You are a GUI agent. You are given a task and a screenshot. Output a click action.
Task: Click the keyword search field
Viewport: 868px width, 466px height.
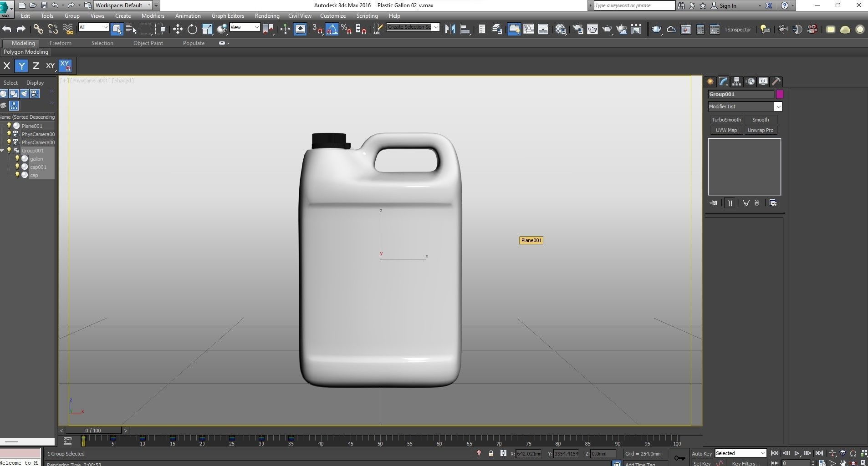(634, 5)
